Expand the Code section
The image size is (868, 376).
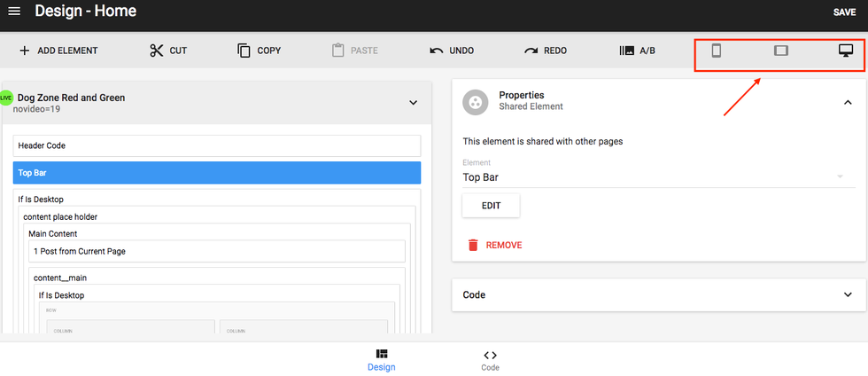click(847, 294)
